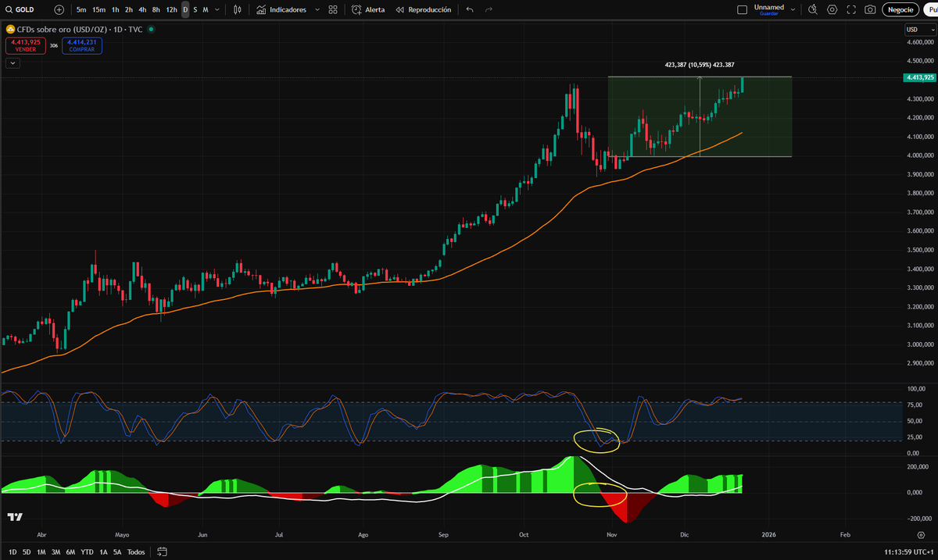Screen dimensions: 938x560
Task: Select the 6M date range
Action: [x=70, y=552]
